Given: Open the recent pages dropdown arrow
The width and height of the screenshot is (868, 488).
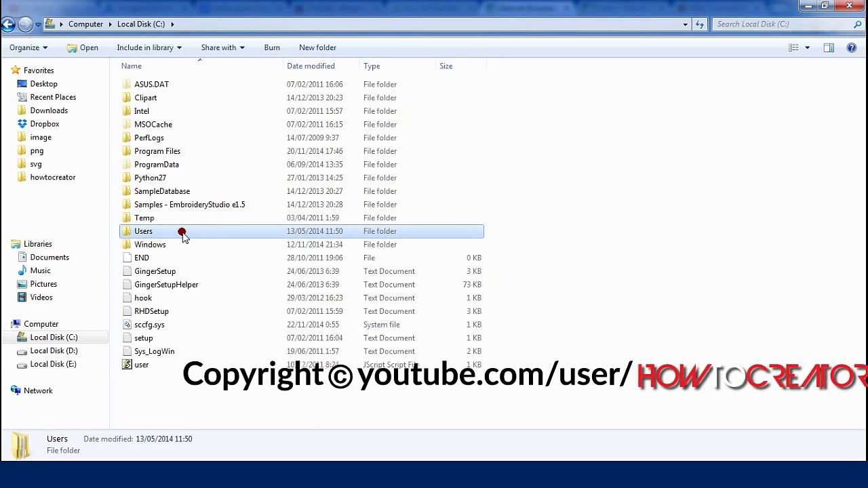Looking at the screenshot, I should click(38, 24).
